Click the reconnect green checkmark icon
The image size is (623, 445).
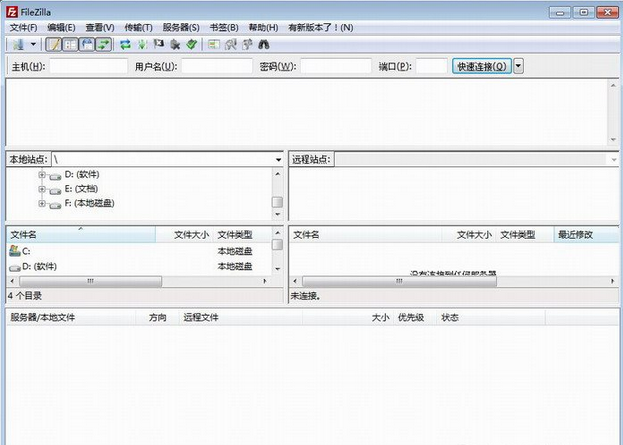pos(192,44)
